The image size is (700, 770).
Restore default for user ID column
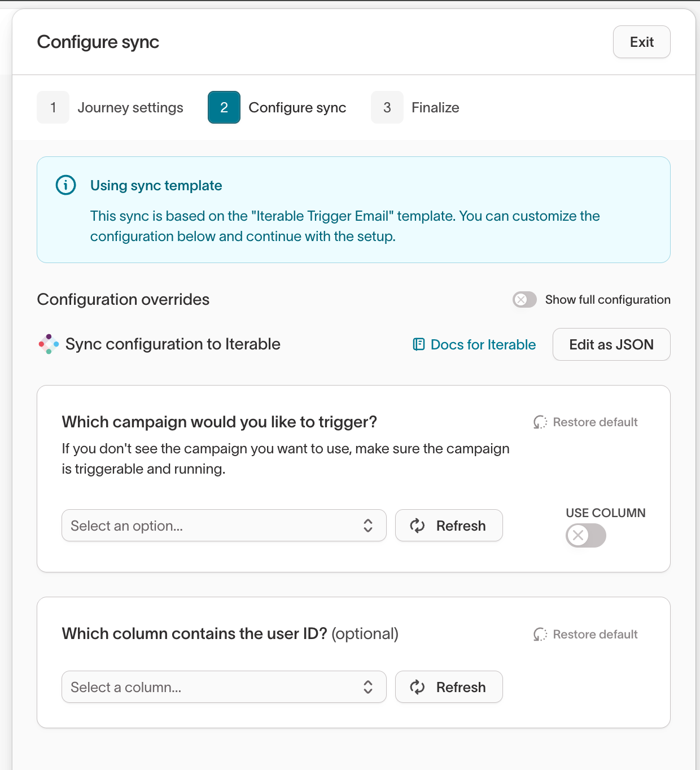(x=595, y=635)
